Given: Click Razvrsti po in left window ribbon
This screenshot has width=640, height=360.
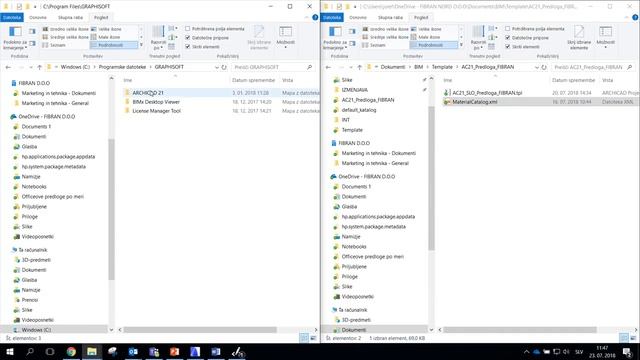Looking at the screenshot, I should click(158, 38).
